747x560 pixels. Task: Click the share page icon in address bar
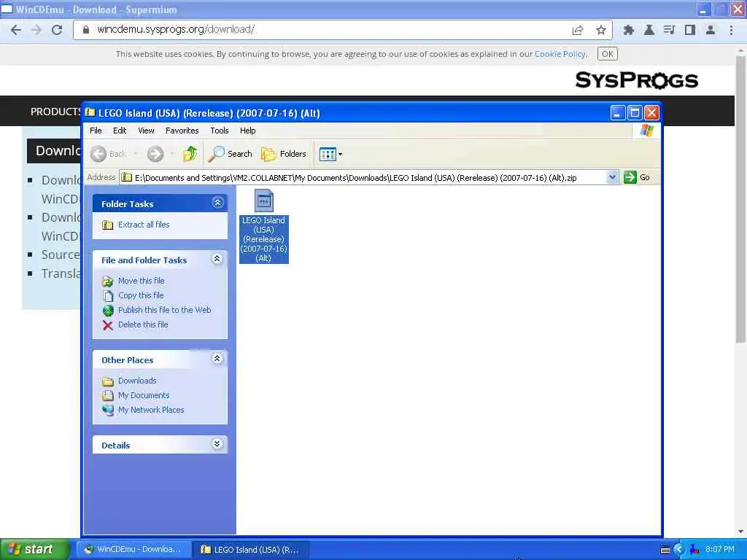coord(578,30)
